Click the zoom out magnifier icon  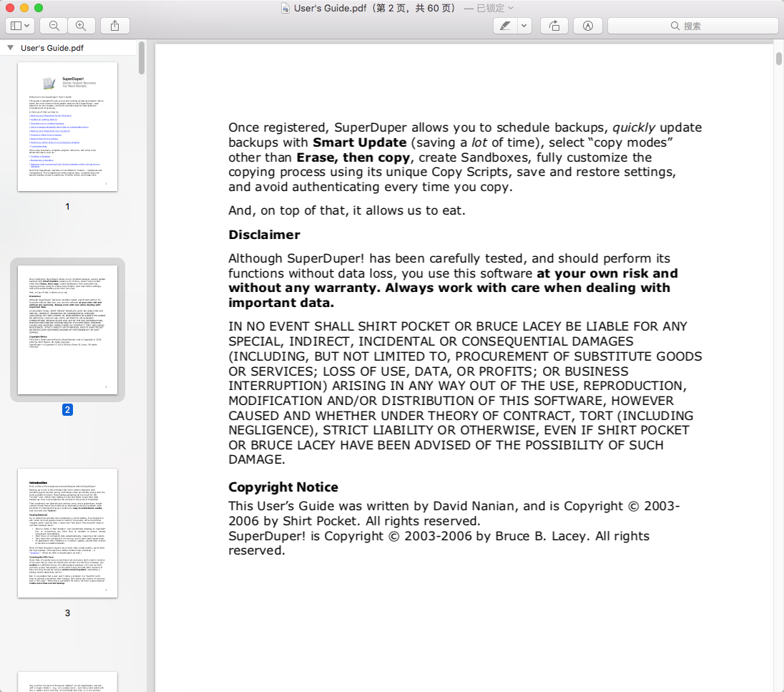coord(54,26)
